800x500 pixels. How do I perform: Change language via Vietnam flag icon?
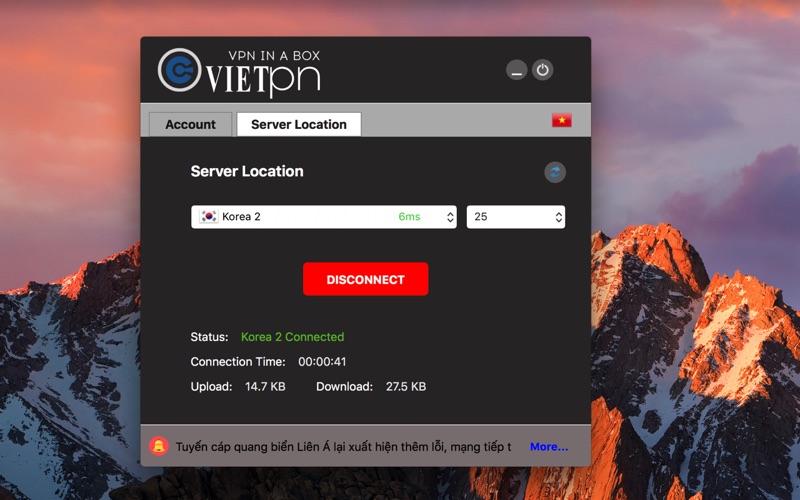coord(561,120)
